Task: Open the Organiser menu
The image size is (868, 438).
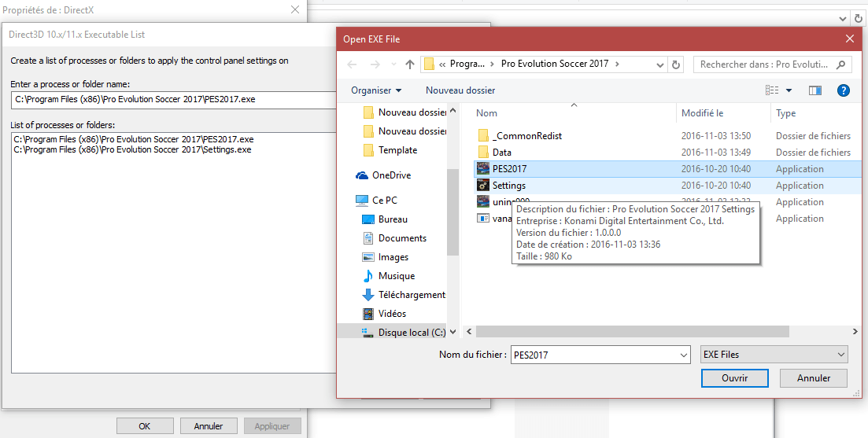Action: pos(376,90)
